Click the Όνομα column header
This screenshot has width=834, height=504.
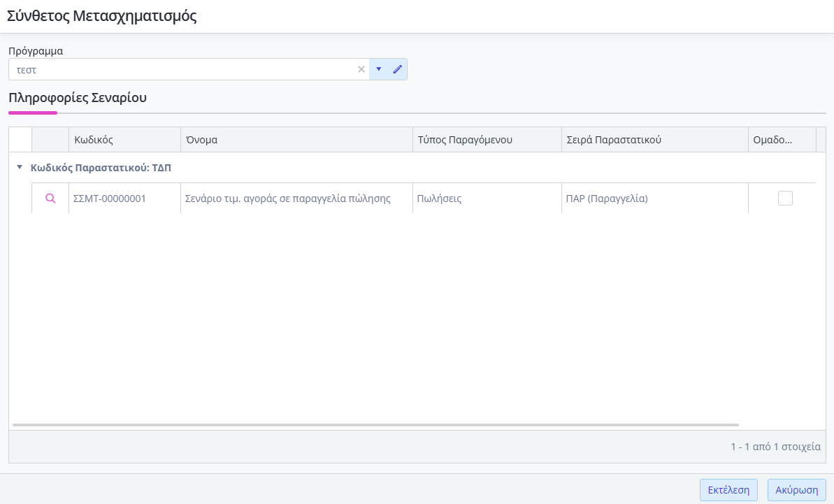coord(201,140)
